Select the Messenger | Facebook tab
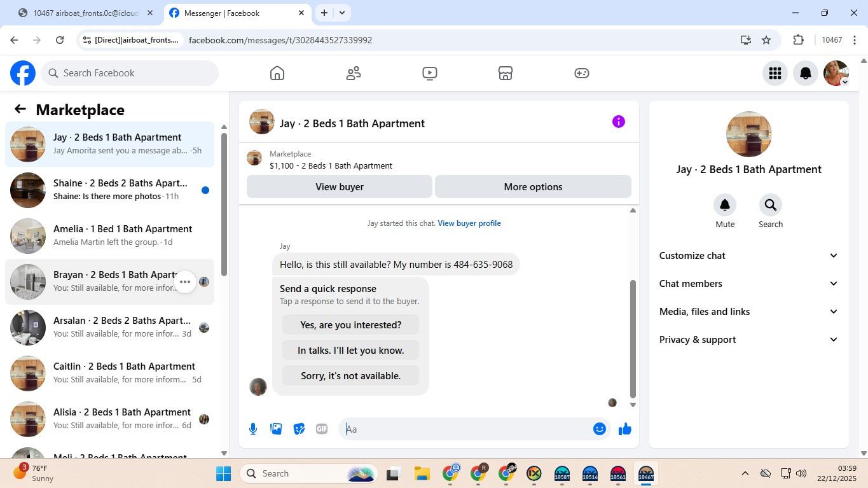Image resolution: width=868 pixels, height=488 pixels. 236,13
